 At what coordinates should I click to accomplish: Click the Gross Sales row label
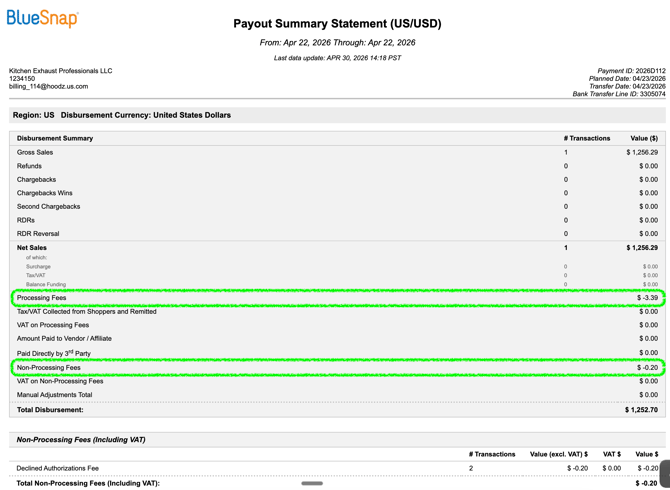click(x=35, y=152)
